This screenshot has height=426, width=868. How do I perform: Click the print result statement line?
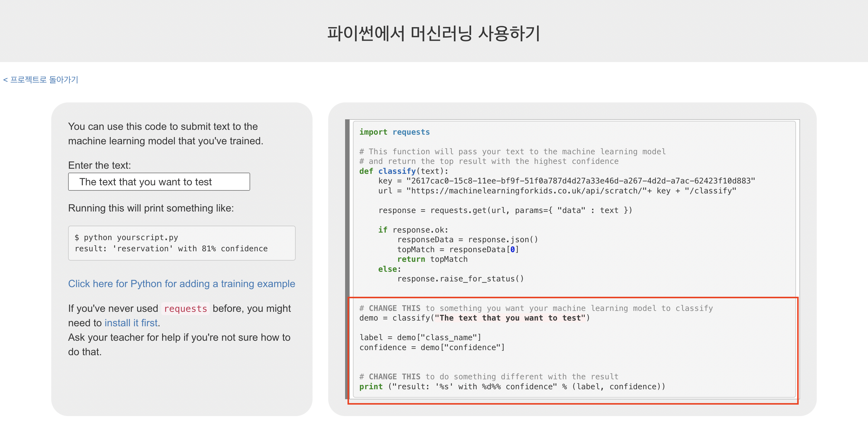pos(512,386)
